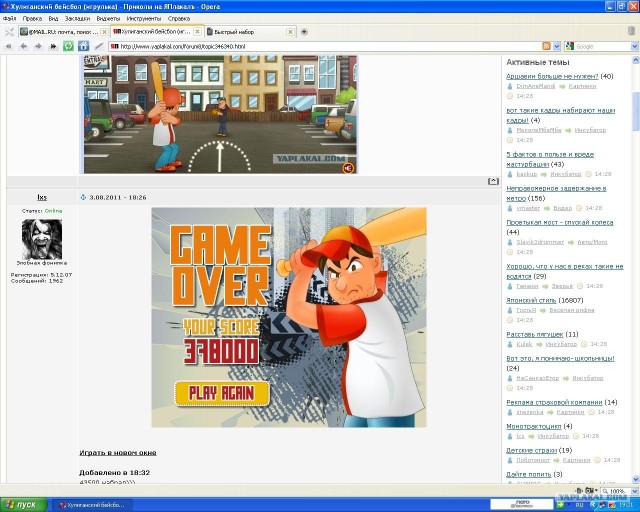This screenshot has width=640, height=512.
Task: Open topic Монотрактоцикл
Action: [x=534, y=426]
